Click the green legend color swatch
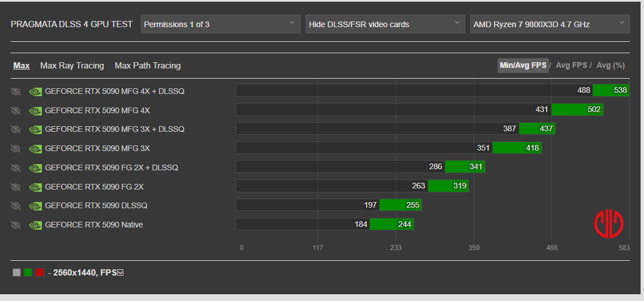This screenshot has height=301, width=644. pyautogui.click(x=28, y=272)
